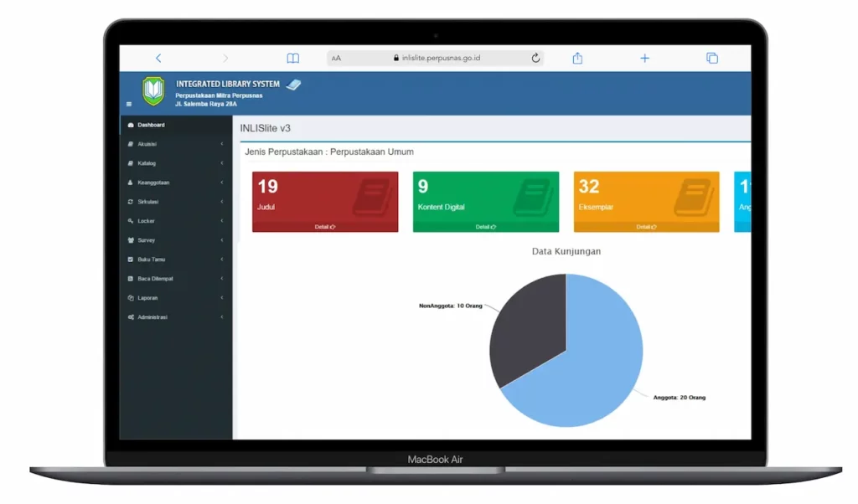Click the book icon on Judul card
858x504 pixels.
click(370, 198)
